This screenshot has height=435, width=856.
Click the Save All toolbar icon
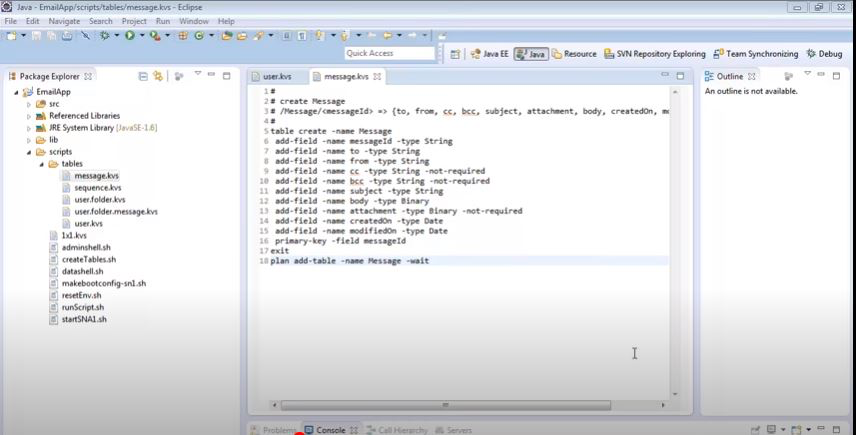51,35
